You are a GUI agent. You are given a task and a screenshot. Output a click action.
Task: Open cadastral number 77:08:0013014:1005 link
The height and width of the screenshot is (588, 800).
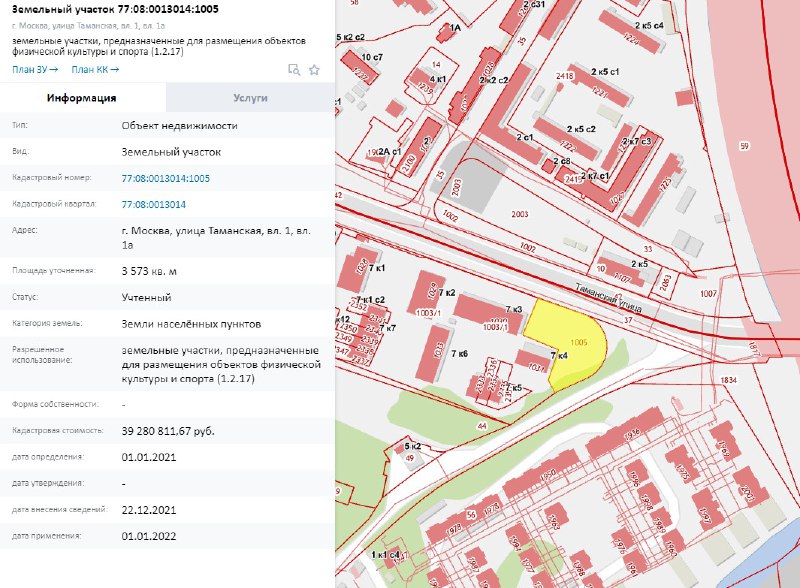coord(166,178)
